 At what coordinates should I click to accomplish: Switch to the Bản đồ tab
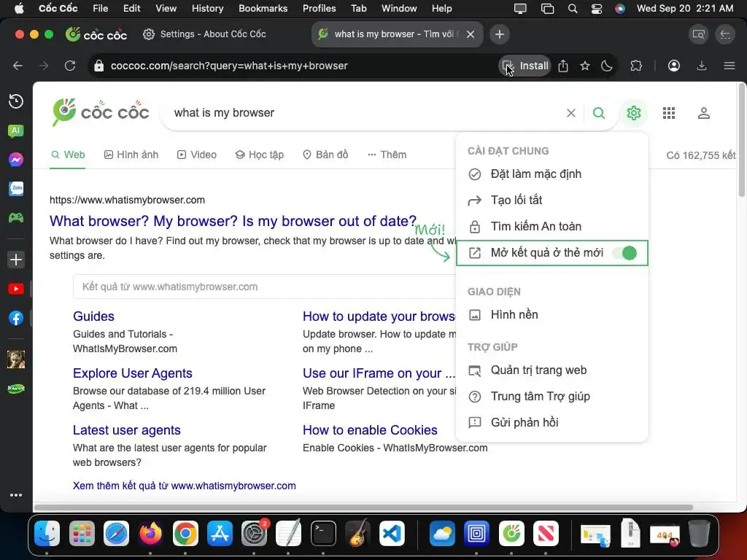tap(325, 155)
